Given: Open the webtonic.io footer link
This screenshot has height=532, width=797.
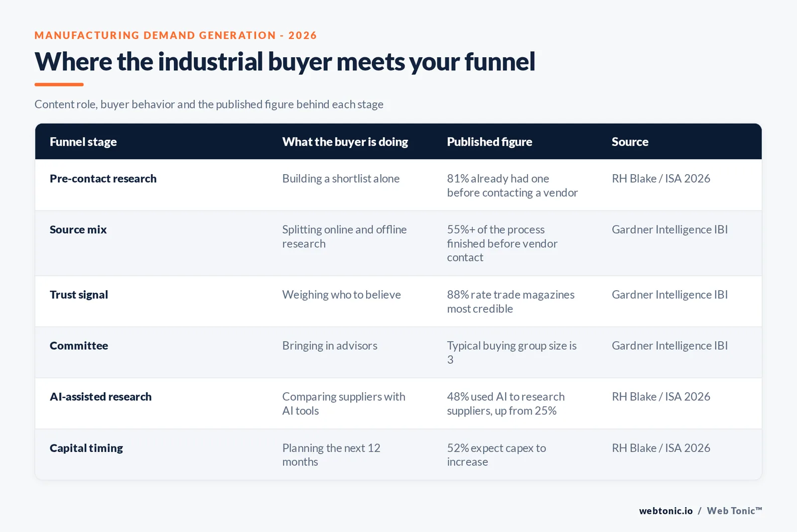Looking at the screenshot, I should coord(665,511).
